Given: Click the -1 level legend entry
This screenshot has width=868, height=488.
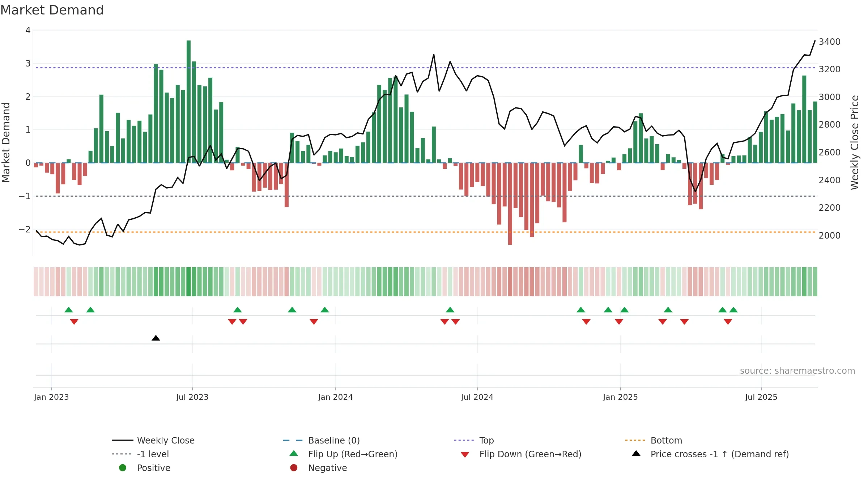Looking at the screenshot, I should 140,454.
